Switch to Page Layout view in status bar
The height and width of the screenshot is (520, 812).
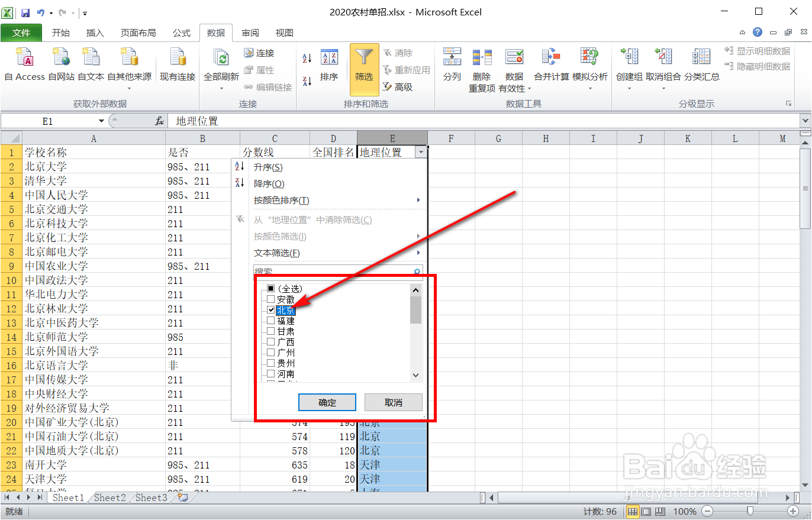click(x=646, y=511)
